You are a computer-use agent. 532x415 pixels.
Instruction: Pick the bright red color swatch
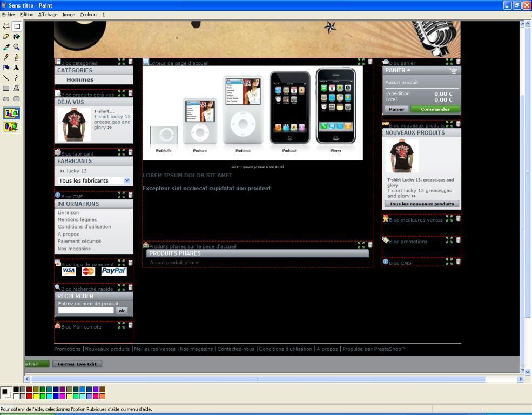[29, 396]
